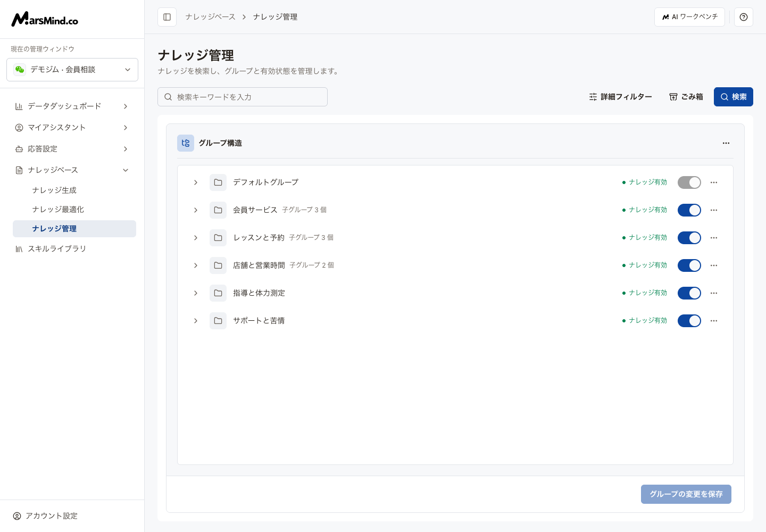Click the folder icon of サポートと苦情

pyautogui.click(x=218, y=321)
